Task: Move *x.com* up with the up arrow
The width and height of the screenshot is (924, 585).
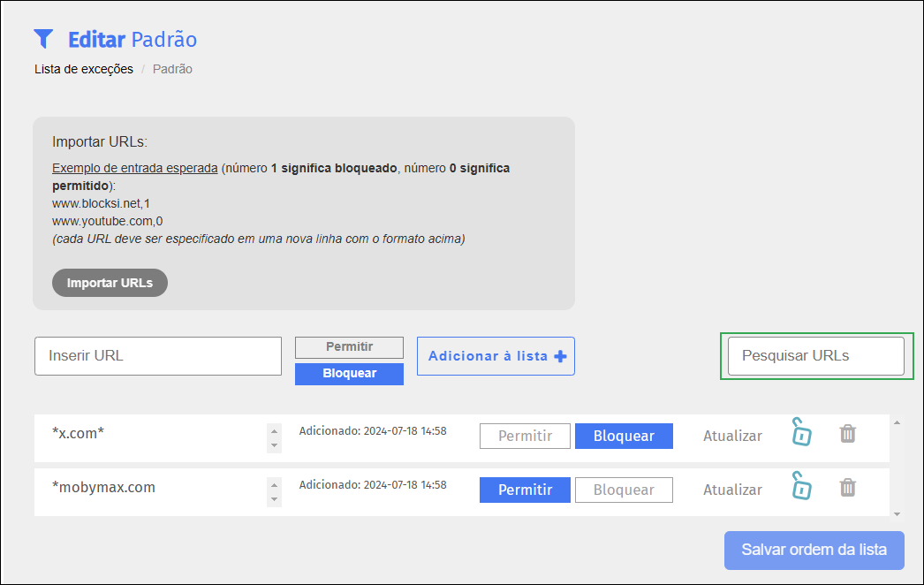Action: pyautogui.click(x=274, y=431)
